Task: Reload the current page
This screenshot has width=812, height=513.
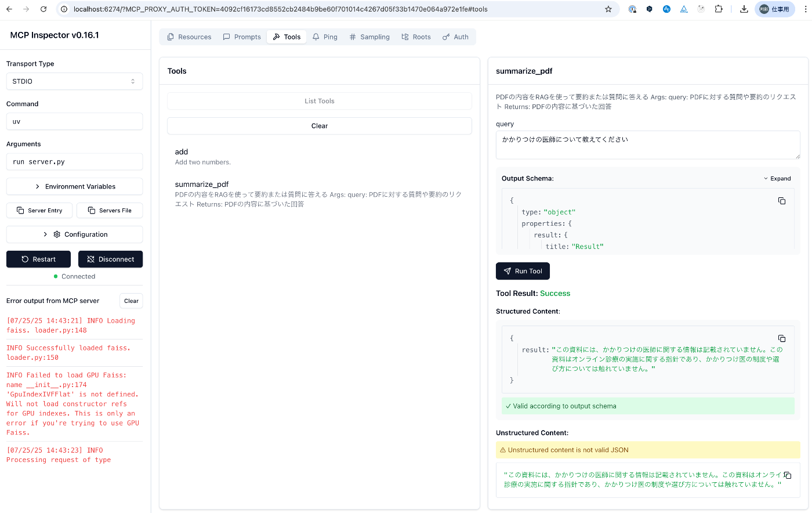Action: (43, 9)
